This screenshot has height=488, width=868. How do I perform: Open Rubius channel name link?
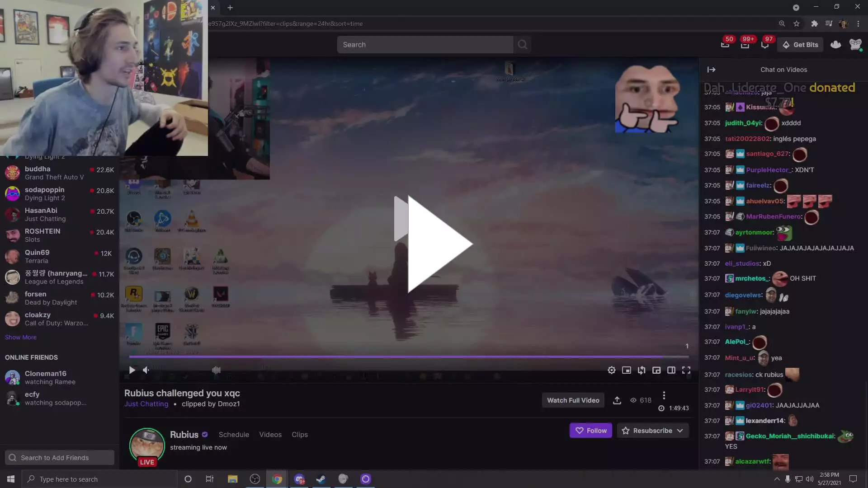point(184,435)
